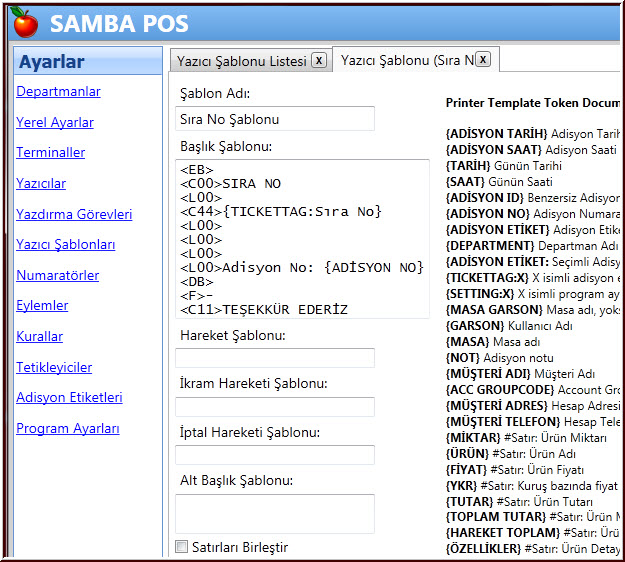625x562 pixels.
Task: Close the Yazıcı Şablonu (Sıra No) tab
Action: (482, 60)
